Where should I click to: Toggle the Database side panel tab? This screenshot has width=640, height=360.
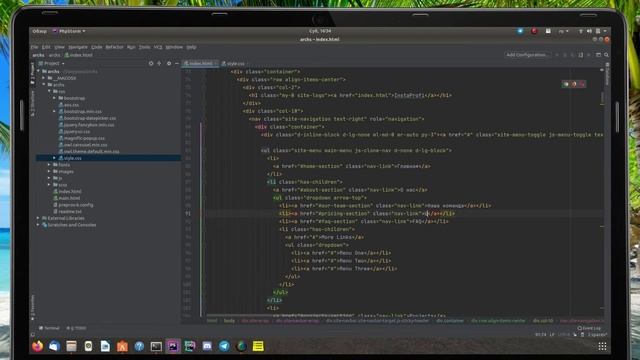(x=607, y=73)
